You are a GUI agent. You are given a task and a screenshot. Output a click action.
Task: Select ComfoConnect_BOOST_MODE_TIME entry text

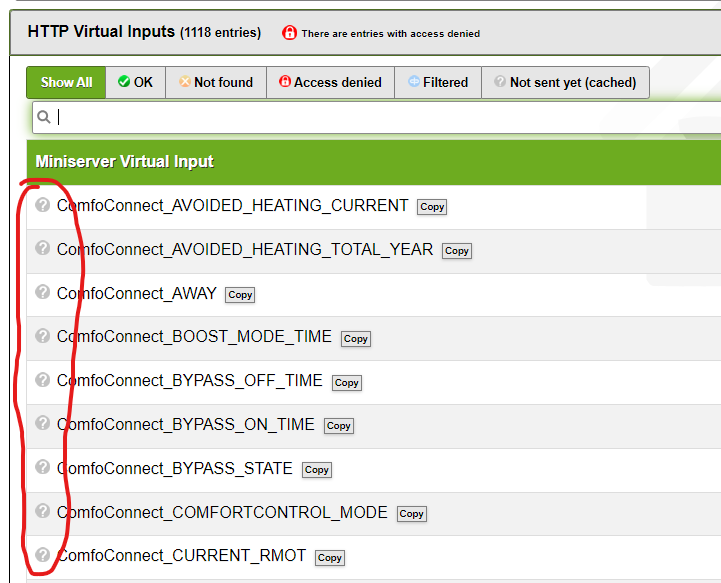point(194,337)
